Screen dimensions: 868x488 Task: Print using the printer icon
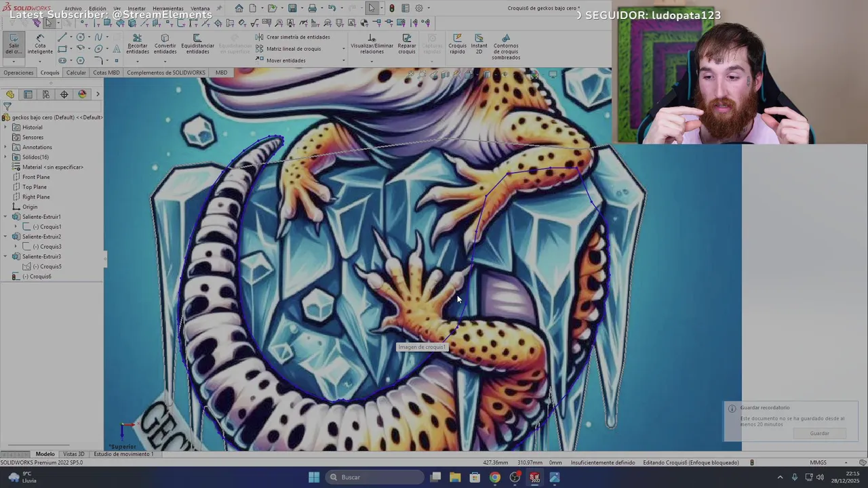click(x=312, y=8)
